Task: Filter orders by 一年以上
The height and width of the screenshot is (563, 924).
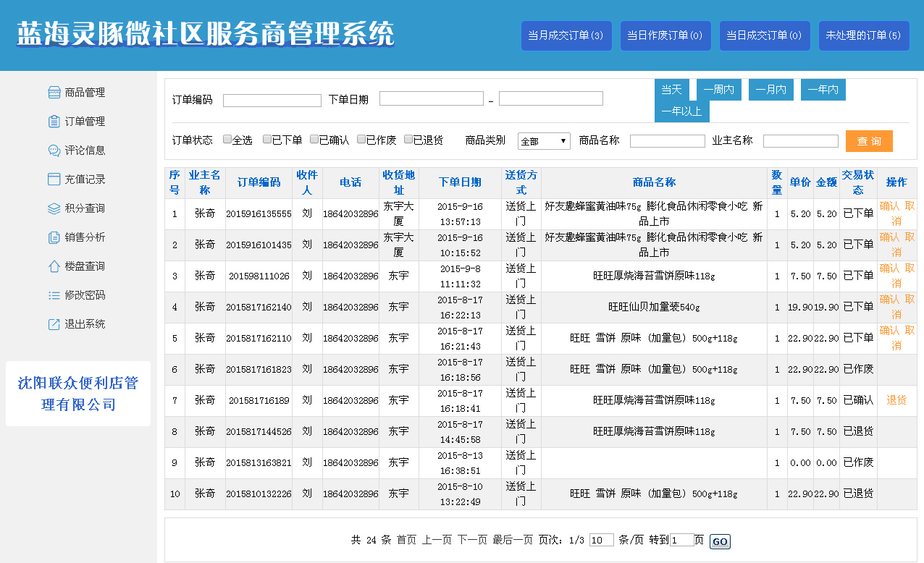Action: coord(682,111)
